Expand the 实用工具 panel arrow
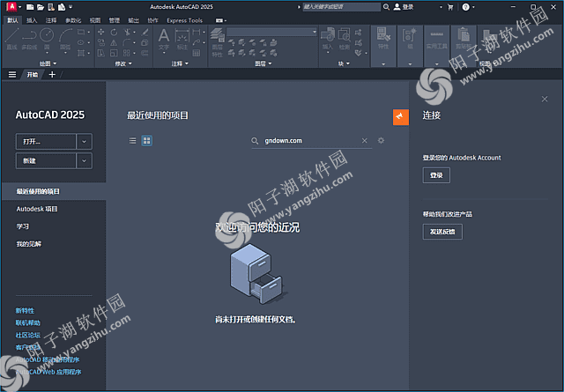 tap(437, 64)
